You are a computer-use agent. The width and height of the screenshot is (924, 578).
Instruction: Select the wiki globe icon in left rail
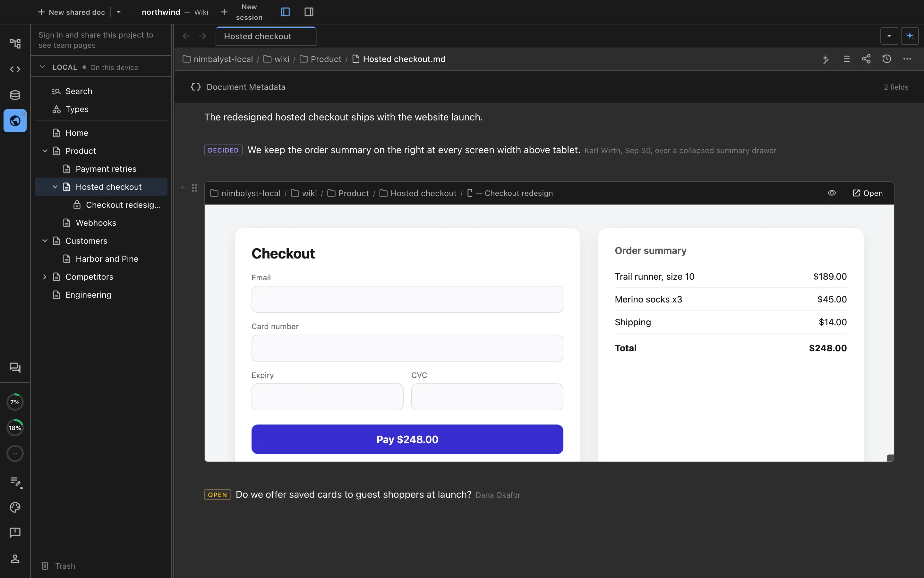15,121
